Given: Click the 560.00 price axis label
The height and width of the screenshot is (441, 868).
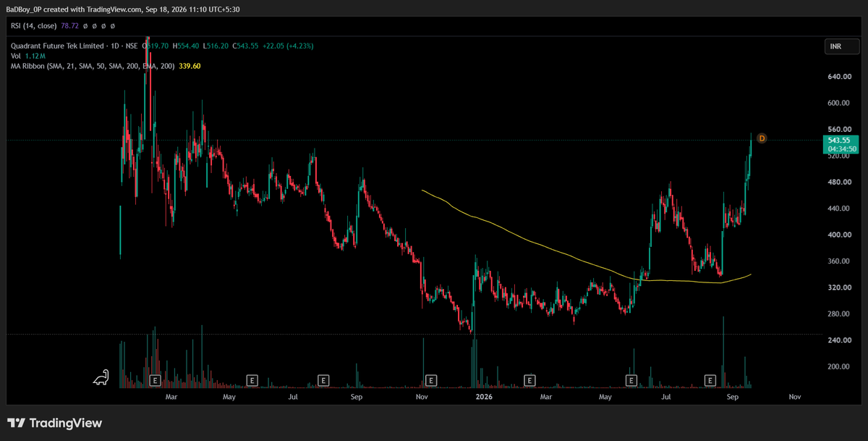Looking at the screenshot, I should point(838,130).
